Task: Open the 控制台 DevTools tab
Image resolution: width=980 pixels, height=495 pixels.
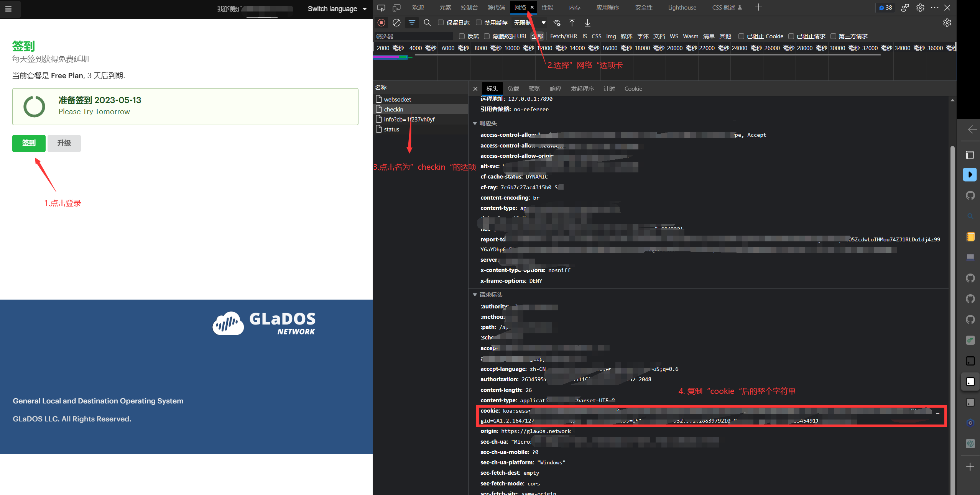Action: pyautogui.click(x=469, y=8)
